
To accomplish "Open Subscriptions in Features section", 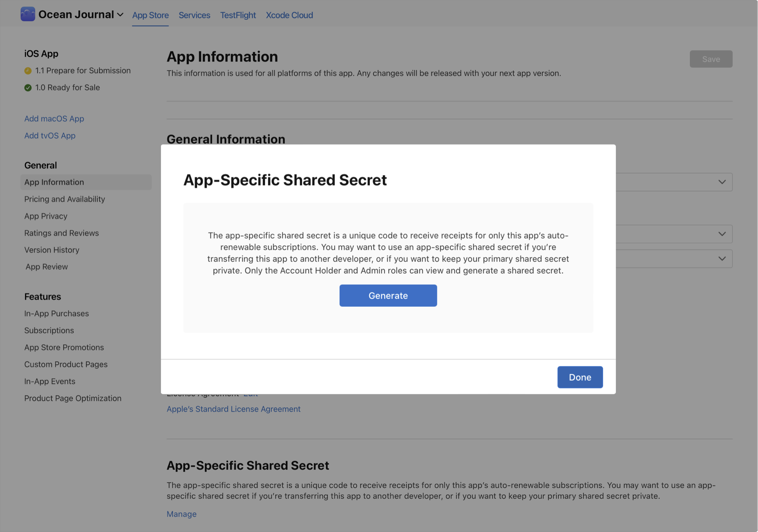I will (49, 330).
